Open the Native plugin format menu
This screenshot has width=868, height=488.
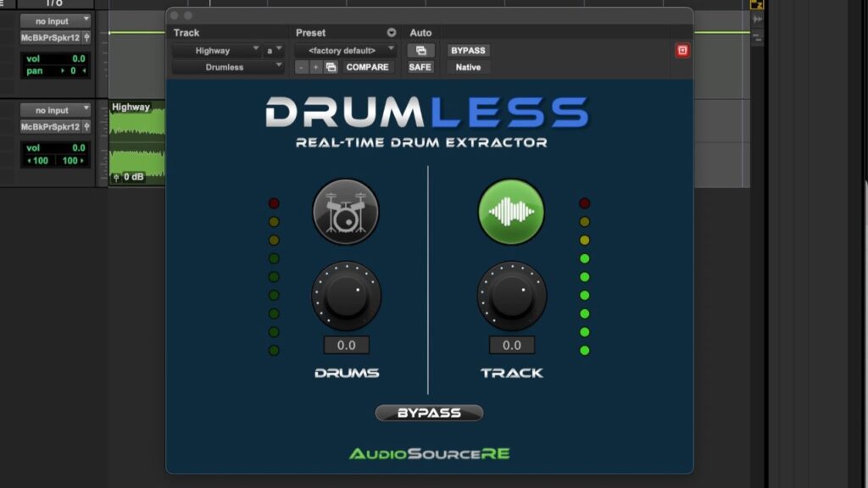tap(467, 67)
